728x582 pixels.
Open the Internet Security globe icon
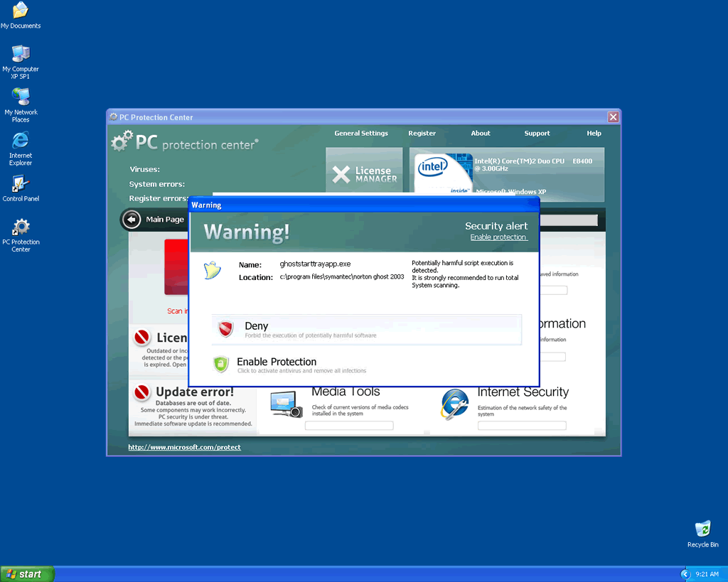click(454, 404)
